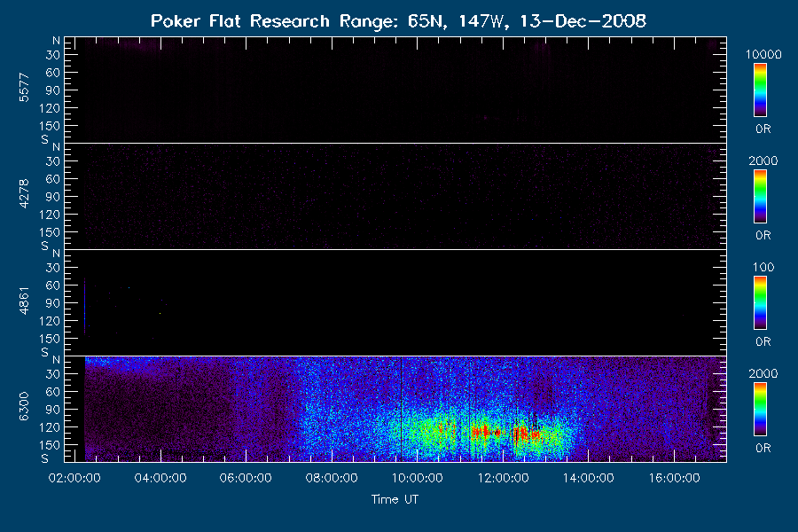Click the 5577 color scale bar
The image size is (798, 532).
(x=761, y=90)
